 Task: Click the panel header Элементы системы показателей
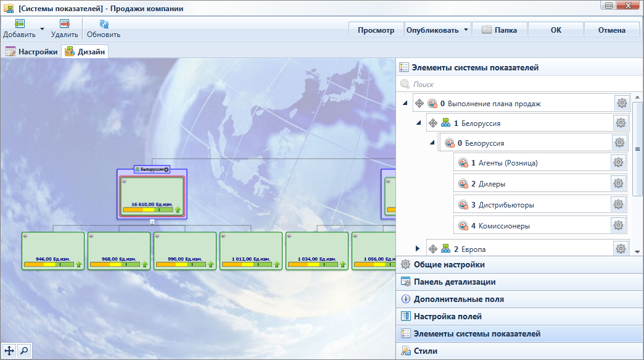pos(519,67)
